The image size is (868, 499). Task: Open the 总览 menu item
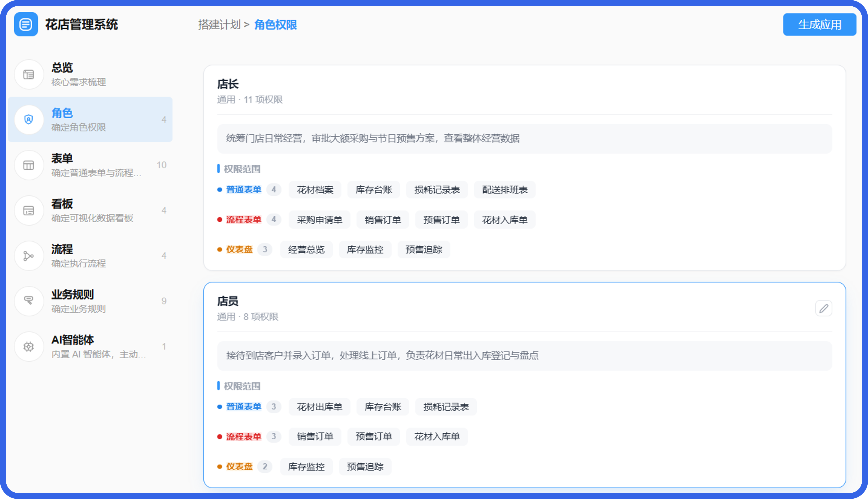(x=90, y=74)
